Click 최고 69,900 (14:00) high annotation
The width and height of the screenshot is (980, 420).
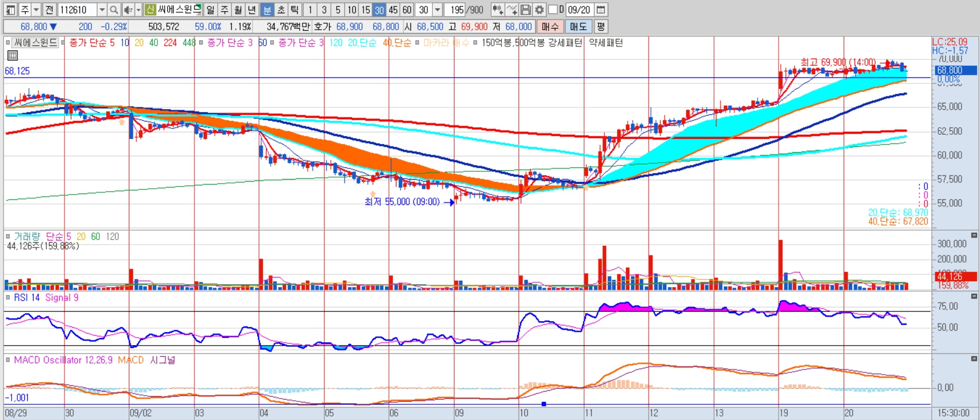click(x=838, y=62)
